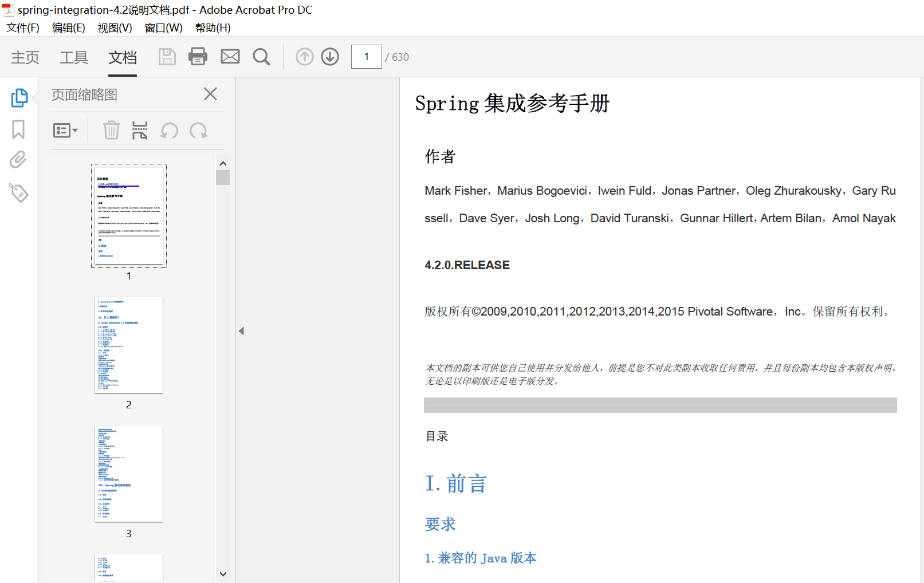Switch to the 工具 tab
Viewport: 924px width, 583px height.
pos(74,57)
